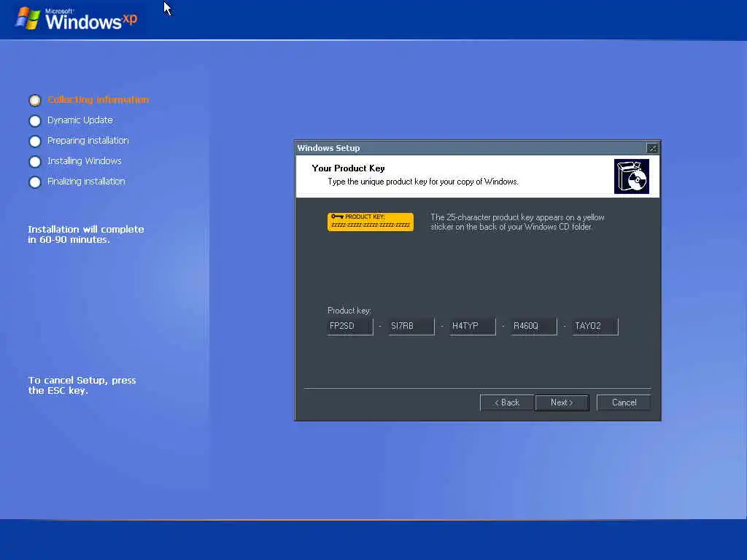The width and height of the screenshot is (747, 560).
Task: Click the Windows CD box icon
Action: click(x=631, y=176)
